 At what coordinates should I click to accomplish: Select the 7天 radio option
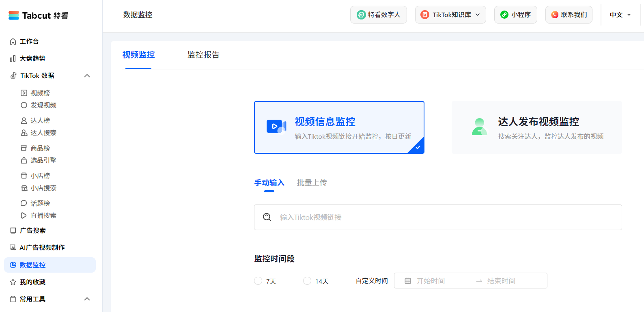click(x=258, y=281)
